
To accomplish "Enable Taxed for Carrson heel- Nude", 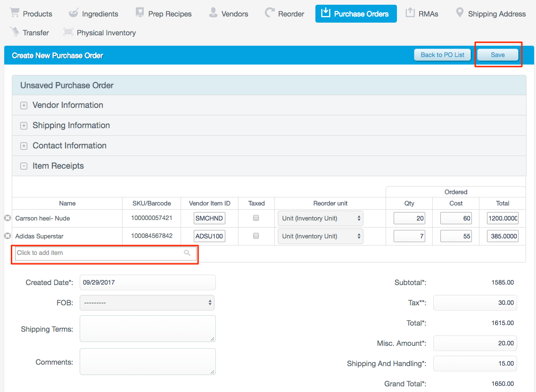I will tap(256, 218).
